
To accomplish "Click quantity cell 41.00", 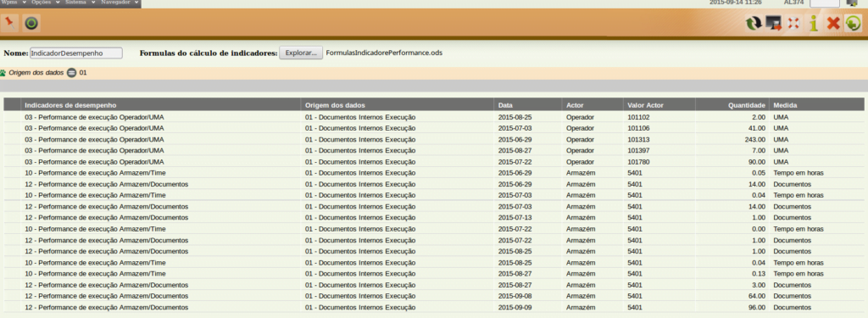I will pyautogui.click(x=757, y=128).
